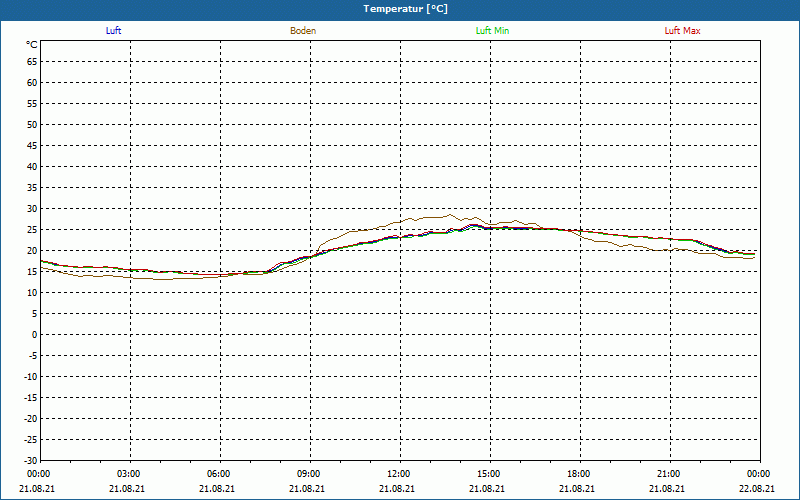The height and width of the screenshot is (500, 800).
Task: Click the 22.08.21 date label
Action: point(757,489)
